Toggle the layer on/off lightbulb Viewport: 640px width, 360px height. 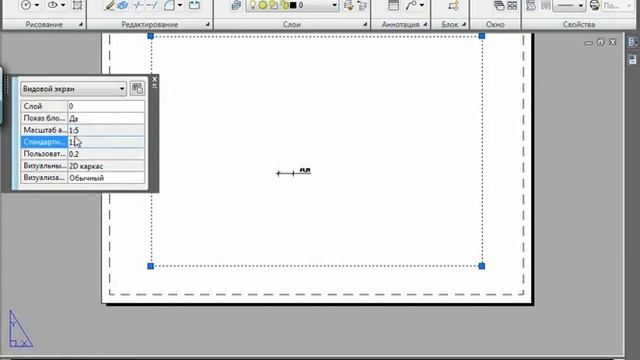253,5
